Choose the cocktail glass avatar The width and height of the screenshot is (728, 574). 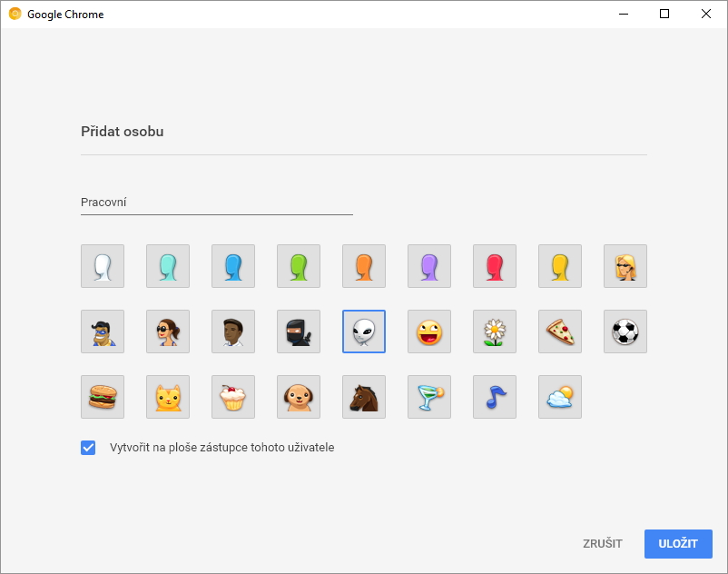click(429, 397)
